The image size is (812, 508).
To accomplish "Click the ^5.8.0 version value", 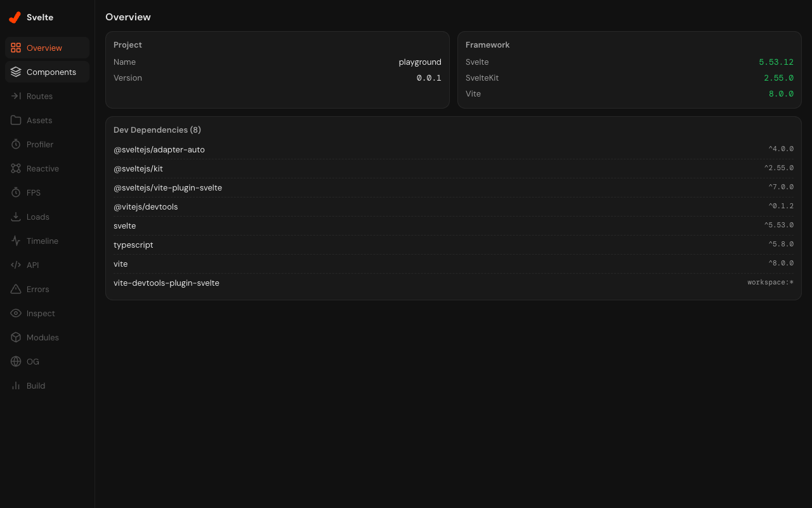I will [781, 244].
